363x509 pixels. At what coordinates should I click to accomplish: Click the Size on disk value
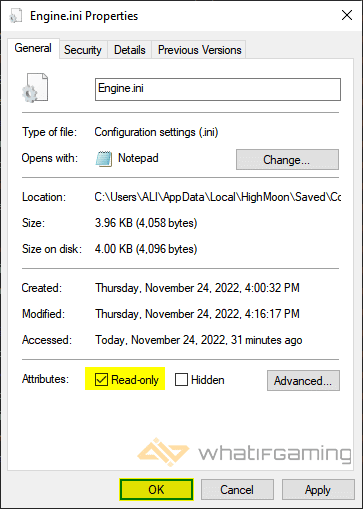[x=146, y=249]
